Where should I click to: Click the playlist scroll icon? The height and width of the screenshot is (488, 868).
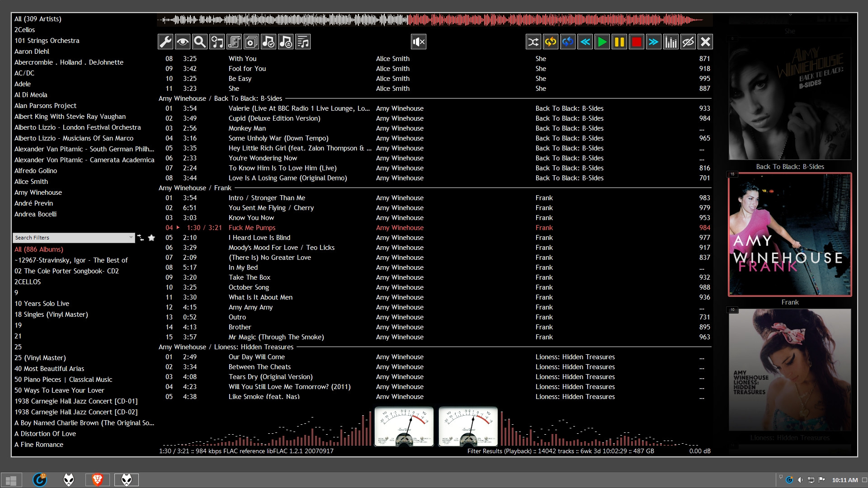pyautogui.click(x=234, y=42)
